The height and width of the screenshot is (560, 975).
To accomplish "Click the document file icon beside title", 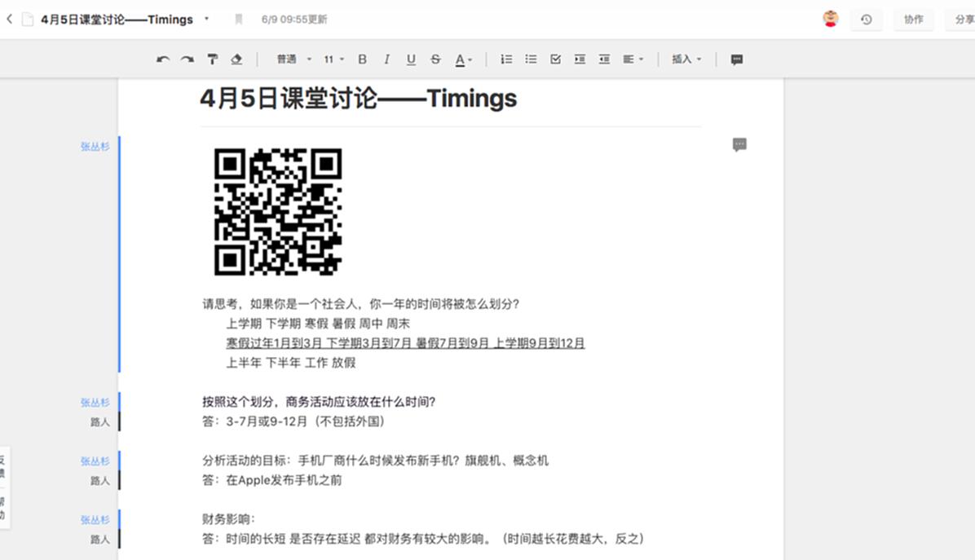I will click(x=28, y=20).
